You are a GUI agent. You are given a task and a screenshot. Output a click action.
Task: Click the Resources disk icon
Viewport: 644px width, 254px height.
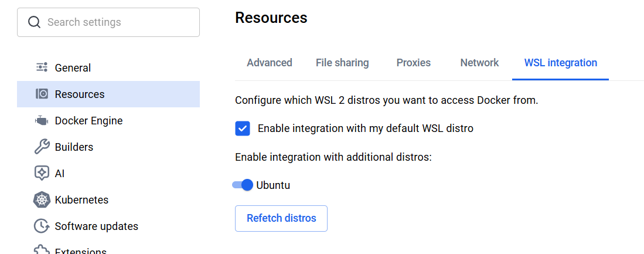pyautogui.click(x=42, y=94)
